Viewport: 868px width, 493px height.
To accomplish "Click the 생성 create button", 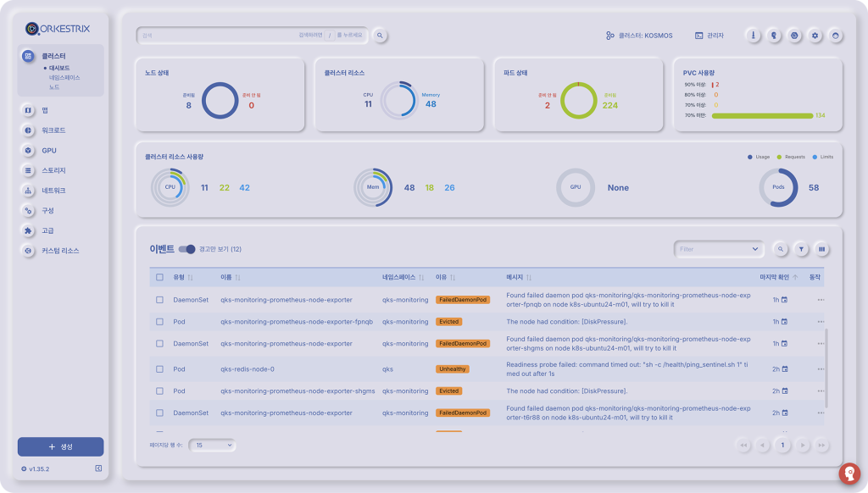I will 60,446.
